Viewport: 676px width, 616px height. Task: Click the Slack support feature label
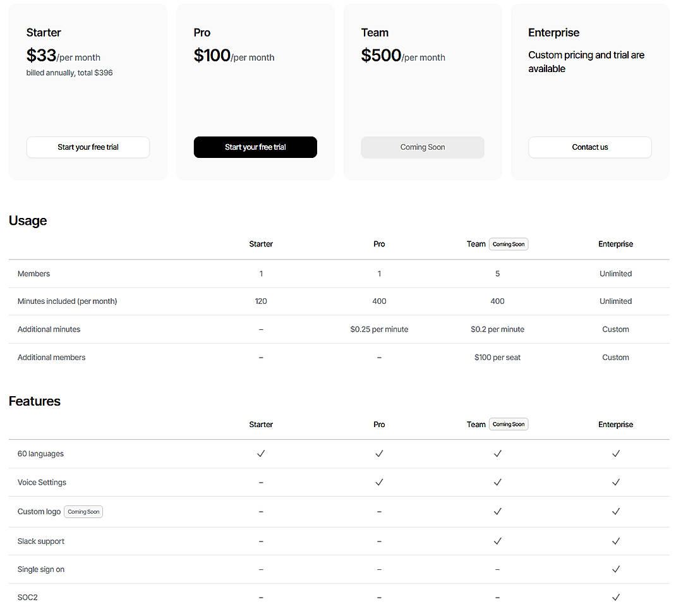coord(41,541)
